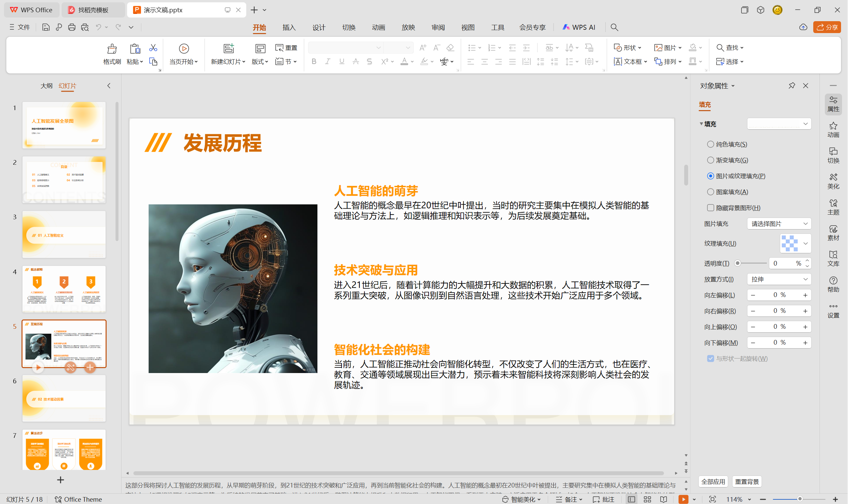The width and height of the screenshot is (848, 504).
Task: Expand the 图片填充 请选择图片 dropdown
Action: (779, 224)
